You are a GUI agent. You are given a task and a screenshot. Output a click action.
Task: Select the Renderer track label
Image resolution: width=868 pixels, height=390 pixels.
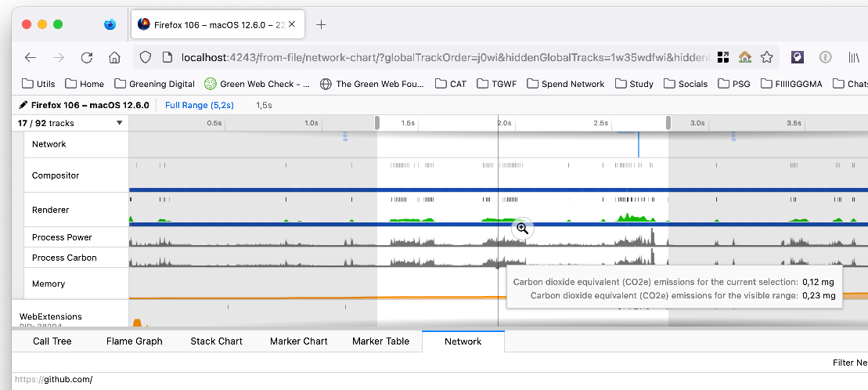coord(50,210)
